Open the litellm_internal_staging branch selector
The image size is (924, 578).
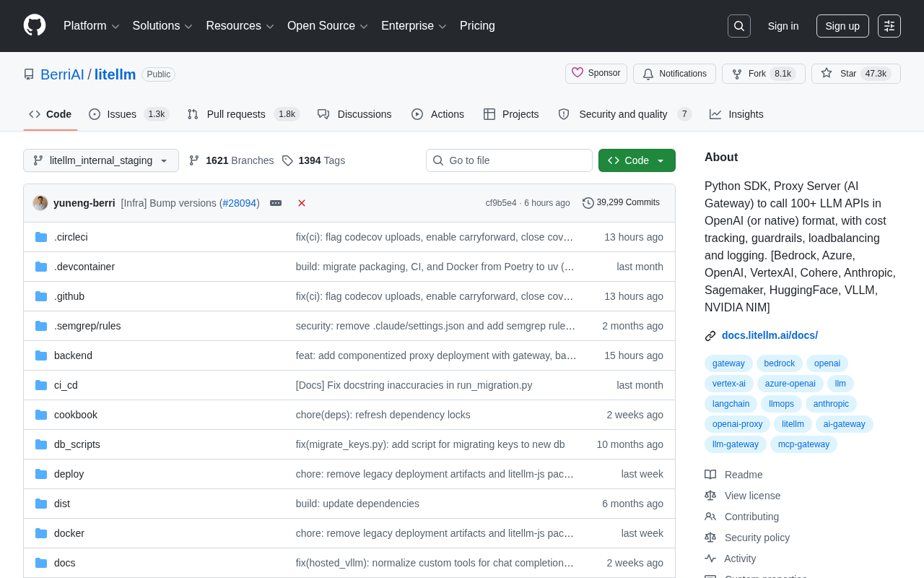[x=101, y=160]
